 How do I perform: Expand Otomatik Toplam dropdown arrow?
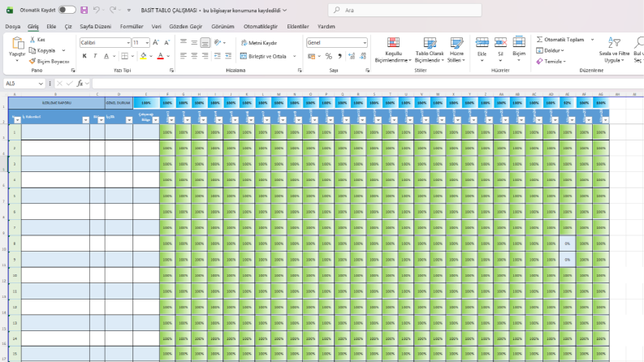[592, 40]
